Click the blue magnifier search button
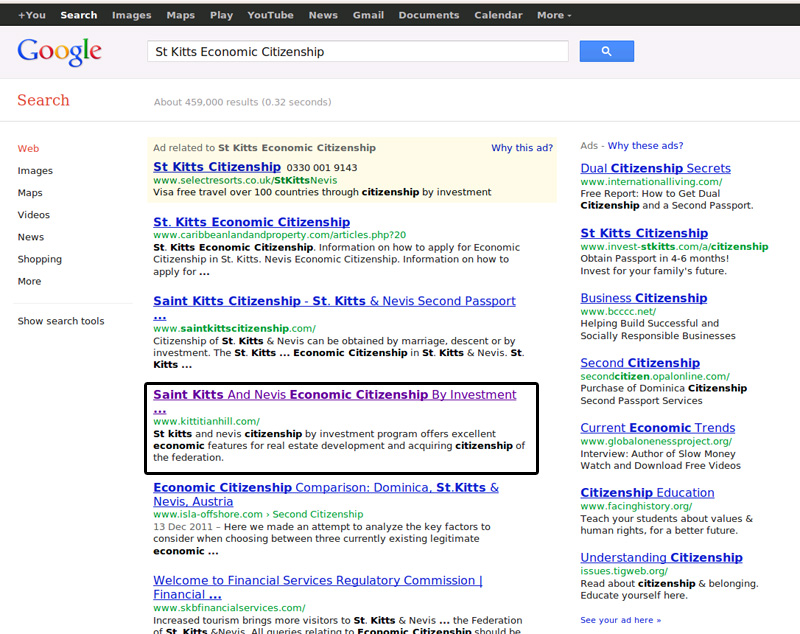This screenshot has height=634, width=800. click(x=607, y=51)
